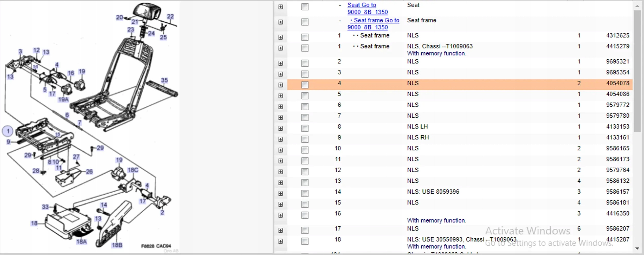Select callout 26 on the diagram
This screenshot has width=644, height=255.
[x=89, y=171]
